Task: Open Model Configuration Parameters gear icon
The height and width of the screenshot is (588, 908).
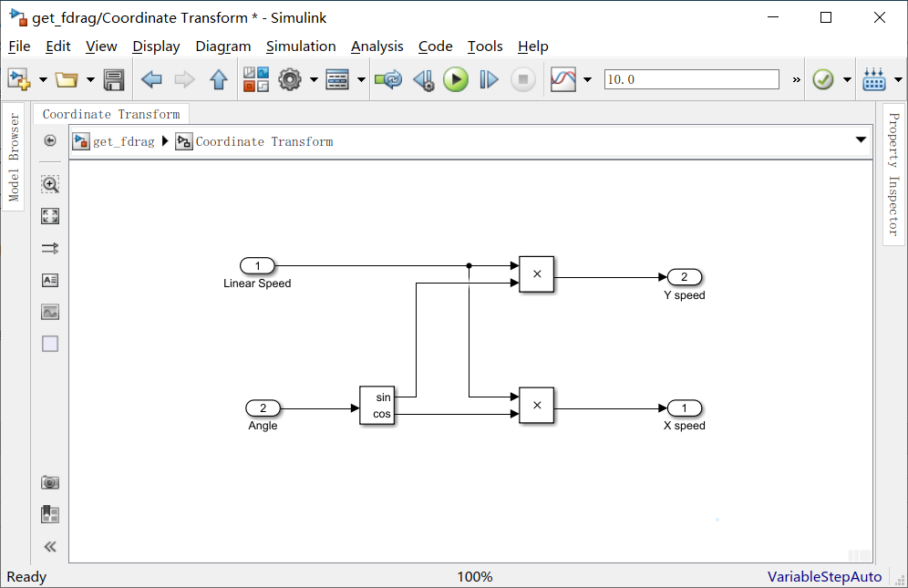Action: (288, 78)
